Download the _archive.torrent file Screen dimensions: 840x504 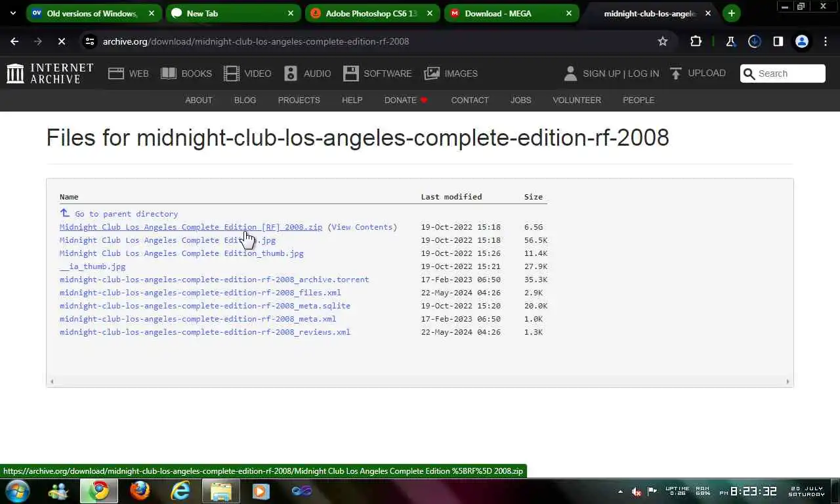coord(214,280)
